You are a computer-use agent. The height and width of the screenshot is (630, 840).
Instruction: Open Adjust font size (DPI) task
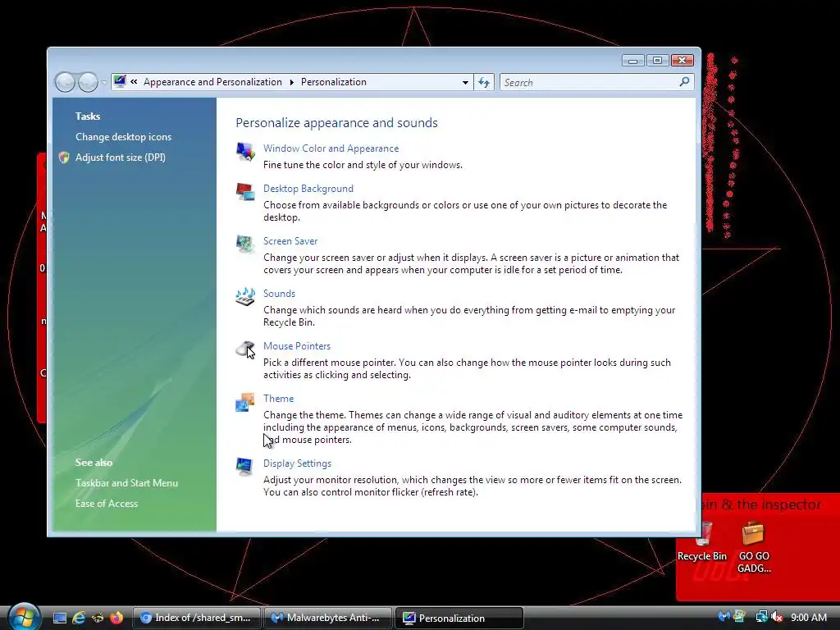coord(120,157)
